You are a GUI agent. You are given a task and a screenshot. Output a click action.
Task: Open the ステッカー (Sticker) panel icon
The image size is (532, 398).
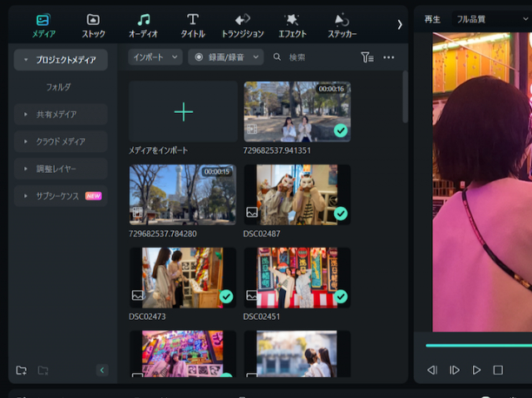[x=342, y=20]
